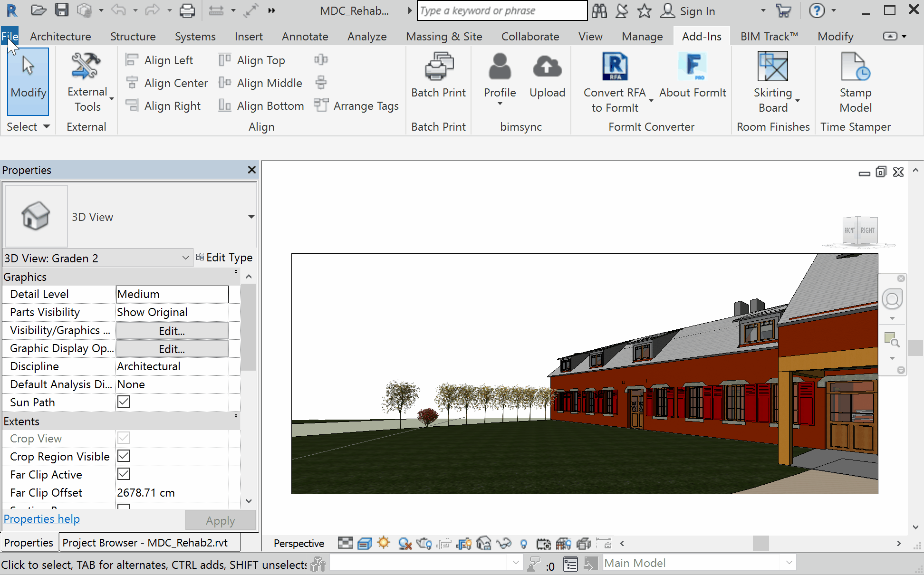Viewport: 924px width, 575px height.
Task: Open the BIM Track ribbon tab
Action: (x=769, y=37)
